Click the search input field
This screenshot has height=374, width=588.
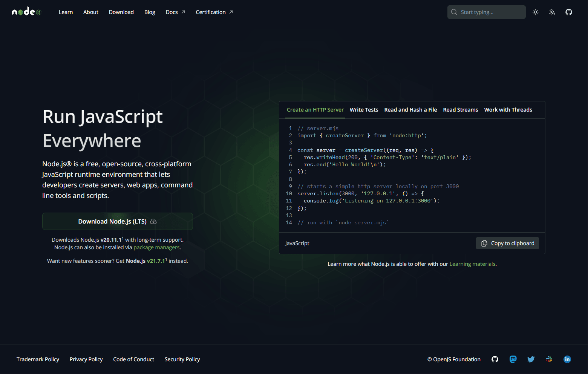click(486, 12)
